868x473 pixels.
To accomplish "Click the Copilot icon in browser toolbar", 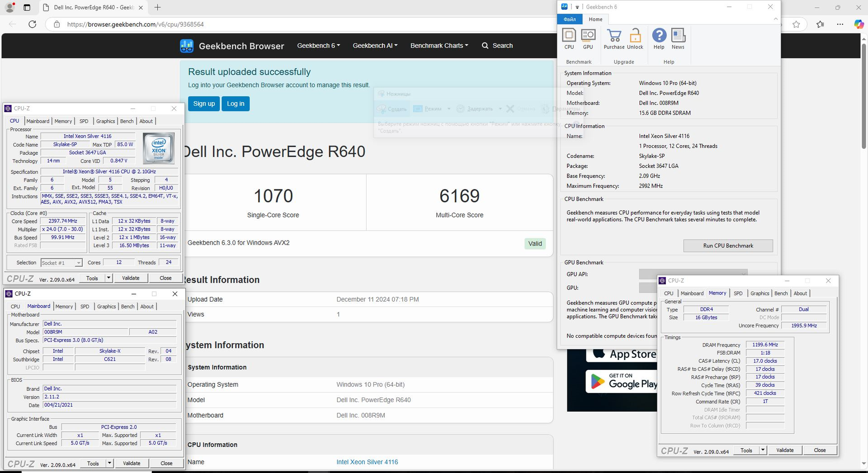I will [859, 24].
